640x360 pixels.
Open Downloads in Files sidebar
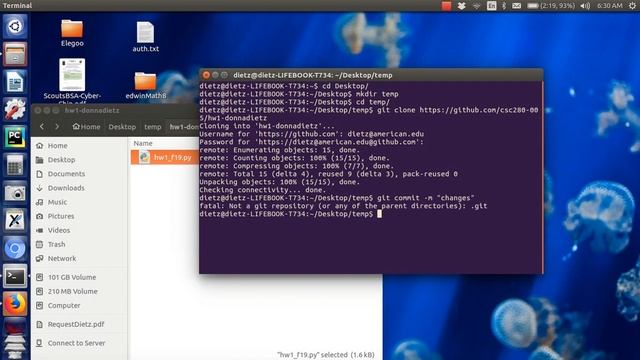click(x=80, y=188)
